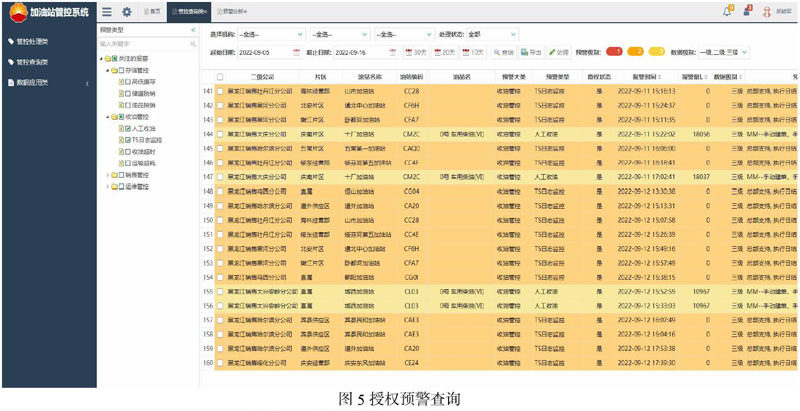Open the settings gear icon
This screenshot has width=800, height=411.
[x=126, y=12]
